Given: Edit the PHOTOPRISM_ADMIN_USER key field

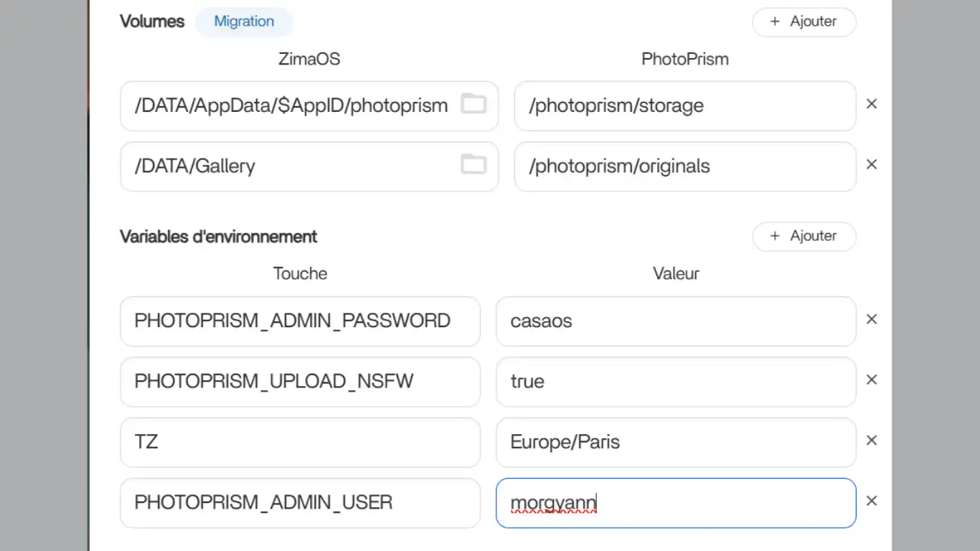Looking at the screenshot, I should click(299, 503).
